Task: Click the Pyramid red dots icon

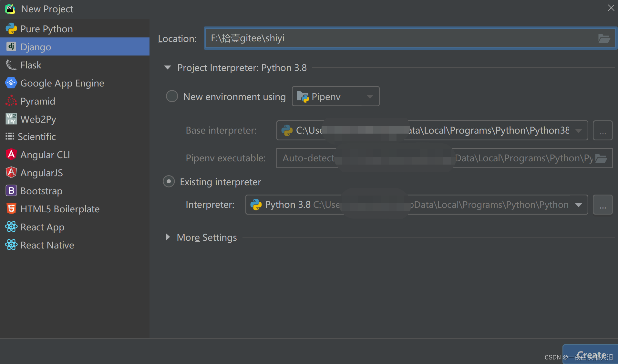Action: (11, 101)
